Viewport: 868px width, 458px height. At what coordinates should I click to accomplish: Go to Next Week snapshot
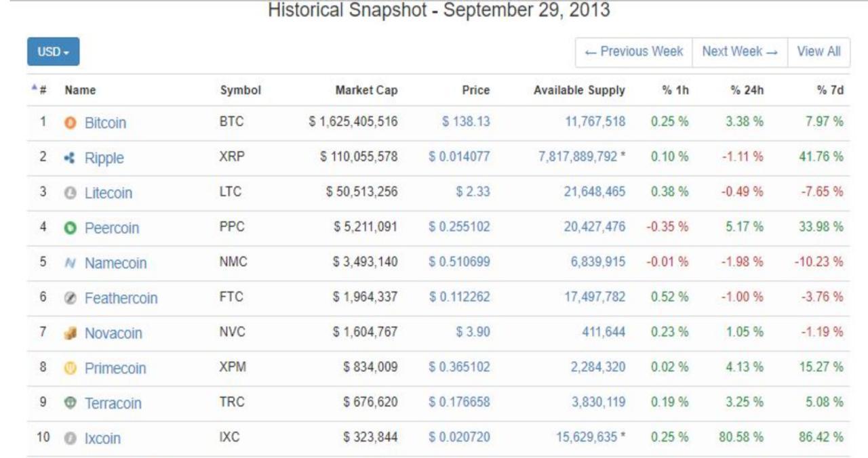739,51
